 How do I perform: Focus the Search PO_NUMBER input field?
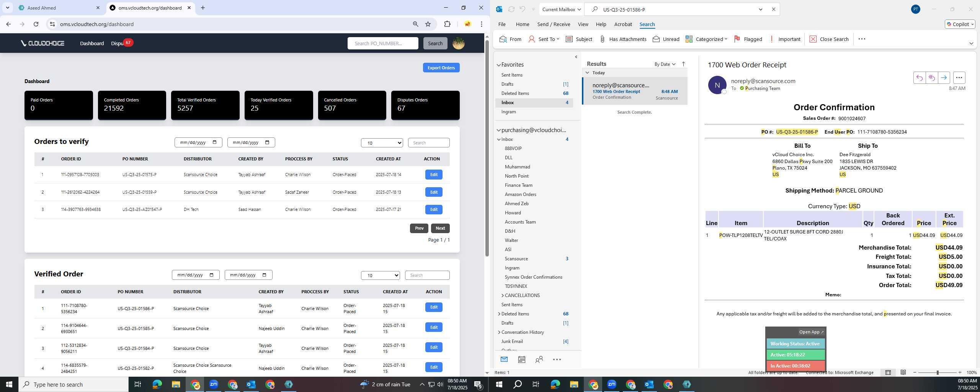click(383, 43)
